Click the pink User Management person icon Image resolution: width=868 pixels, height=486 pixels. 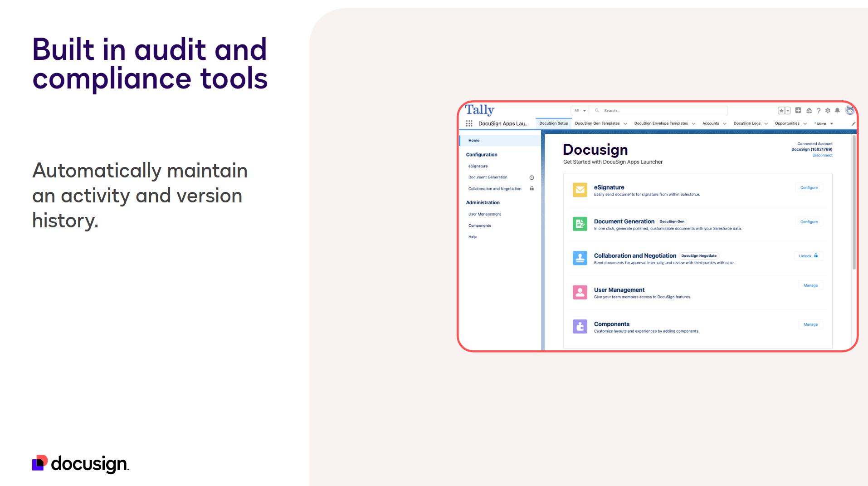[x=580, y=292]
